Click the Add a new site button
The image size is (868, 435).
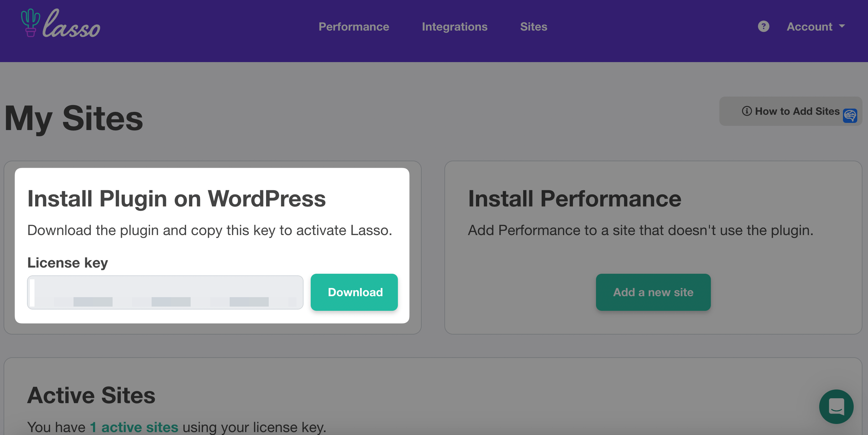pos(653,292)
